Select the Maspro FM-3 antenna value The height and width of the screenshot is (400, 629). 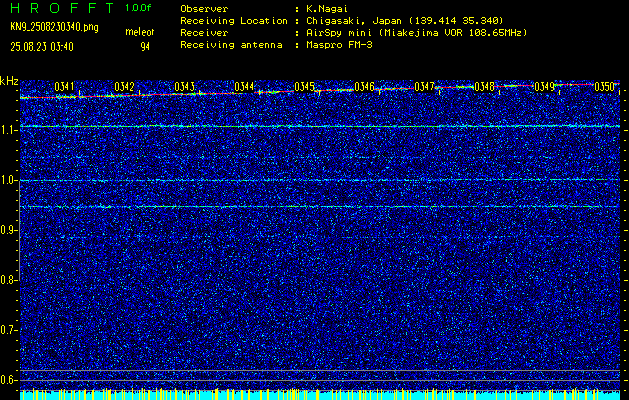coord(339,45)
